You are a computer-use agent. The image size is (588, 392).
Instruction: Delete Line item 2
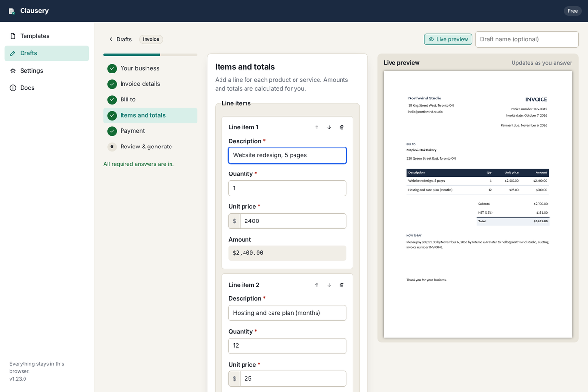[x=342, y=285]
